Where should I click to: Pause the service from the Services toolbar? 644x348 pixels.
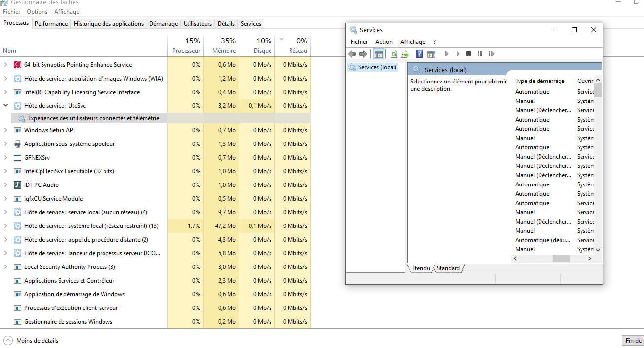coord(480,54)
